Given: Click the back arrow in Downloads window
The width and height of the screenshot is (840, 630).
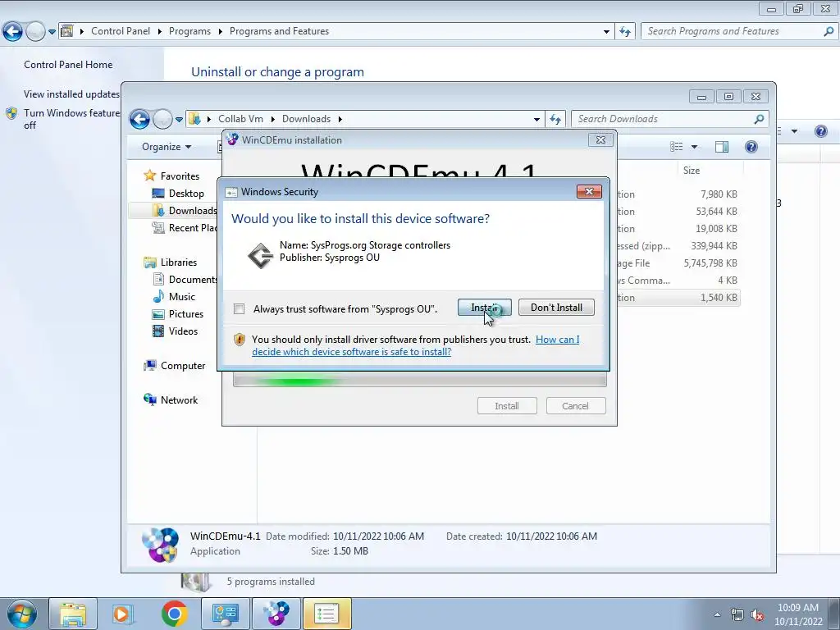Looking at the screenshot, I should [139, 119].
